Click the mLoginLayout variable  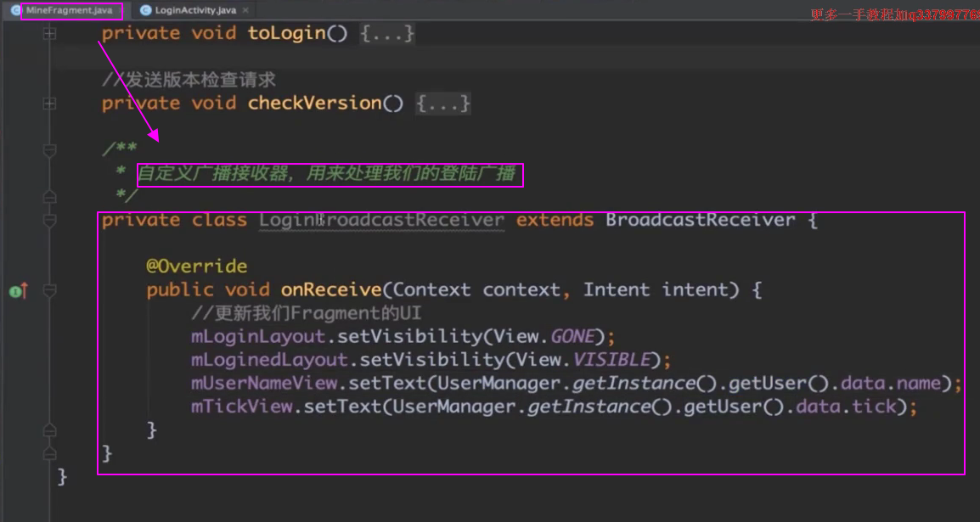(x=258, y=337)
